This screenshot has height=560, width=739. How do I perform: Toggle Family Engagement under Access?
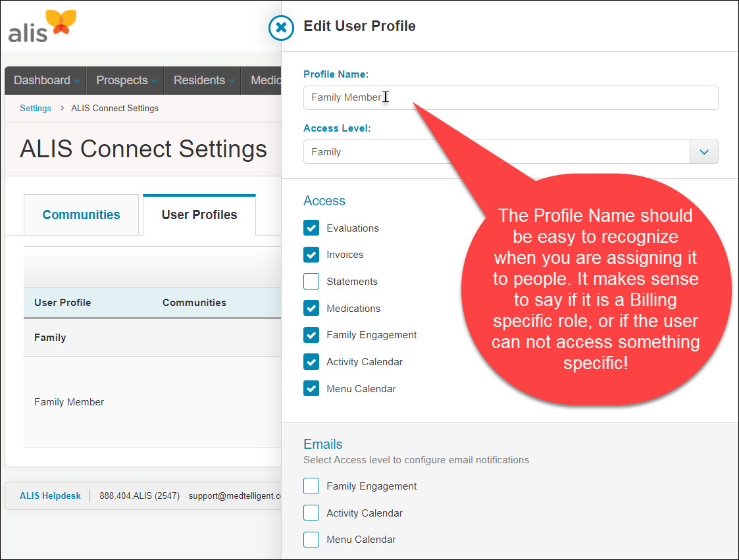(311, 335)
